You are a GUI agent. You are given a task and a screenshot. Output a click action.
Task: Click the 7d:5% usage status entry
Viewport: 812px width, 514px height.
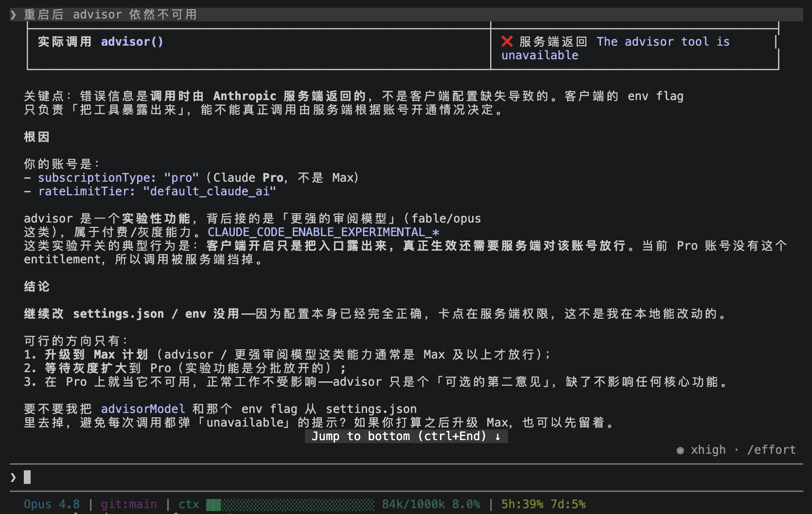568,504
